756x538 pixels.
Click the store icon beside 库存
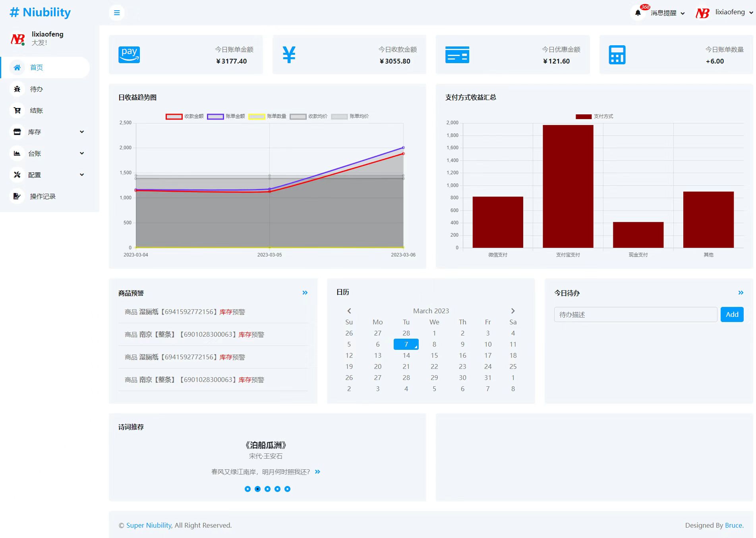coord(17,132)
